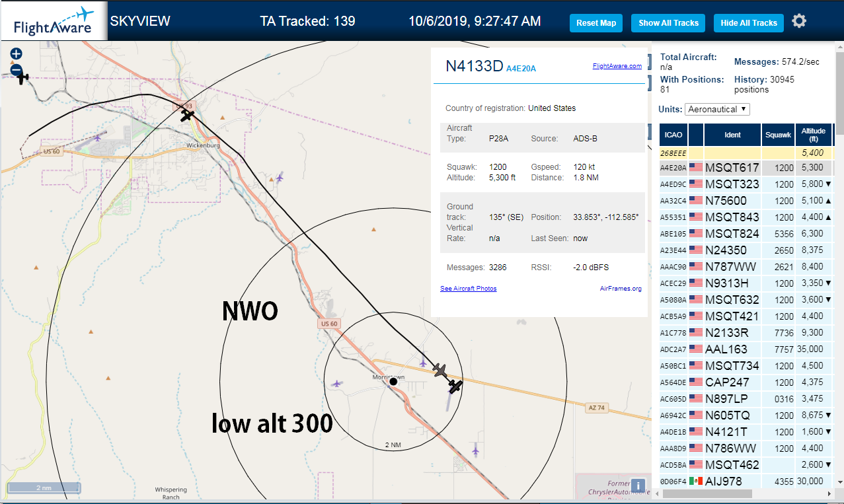Click the A4E20A ICAO code in the N4133D info panel
The width and height of the screenshot is (844, 504).
(521, 68)
